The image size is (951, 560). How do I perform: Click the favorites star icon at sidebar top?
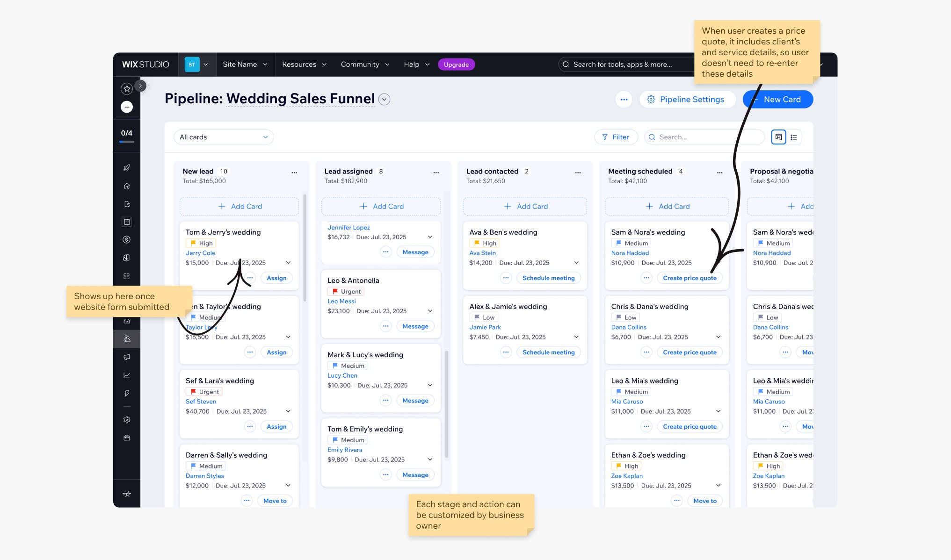click(x=126, y=88)
